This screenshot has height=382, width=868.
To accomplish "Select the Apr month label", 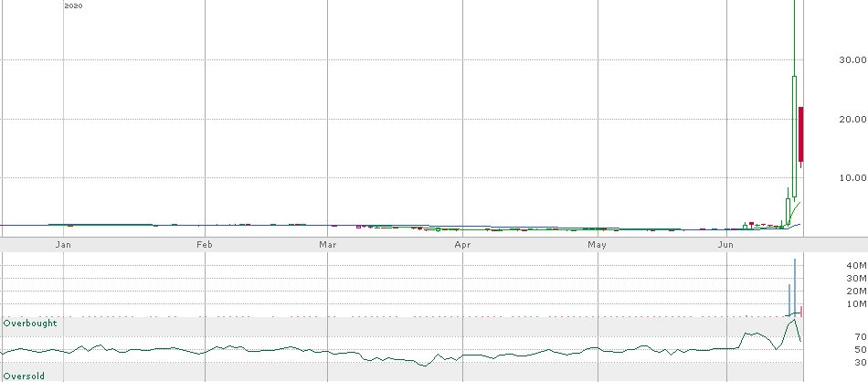I will tap(463, 245).
